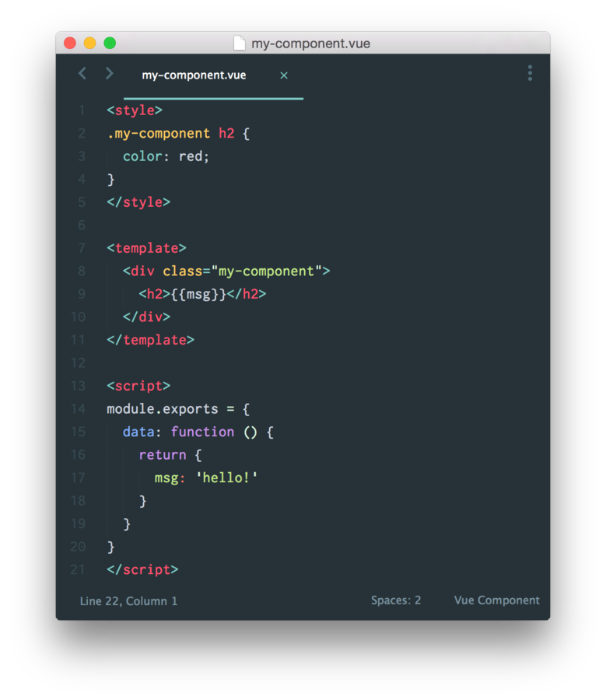Click line number 13 in gutter
This screenshot has height=700, width=606.
click(x=78, y=386)
